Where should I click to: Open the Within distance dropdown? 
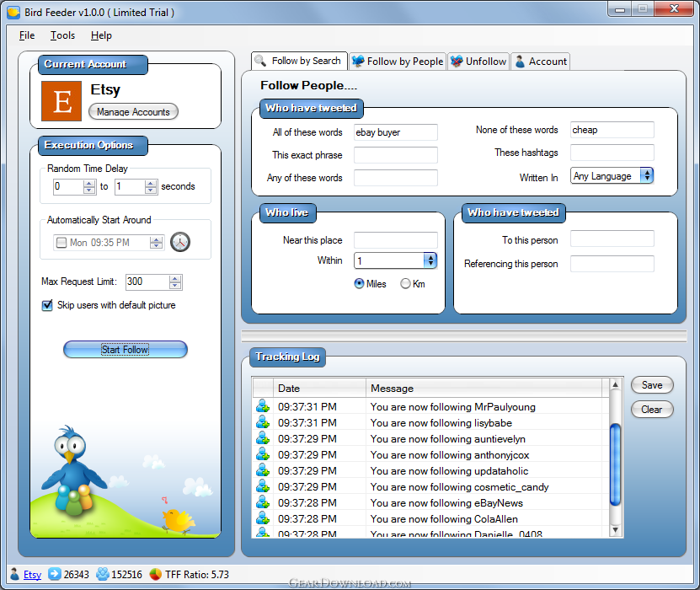(430, 260)
